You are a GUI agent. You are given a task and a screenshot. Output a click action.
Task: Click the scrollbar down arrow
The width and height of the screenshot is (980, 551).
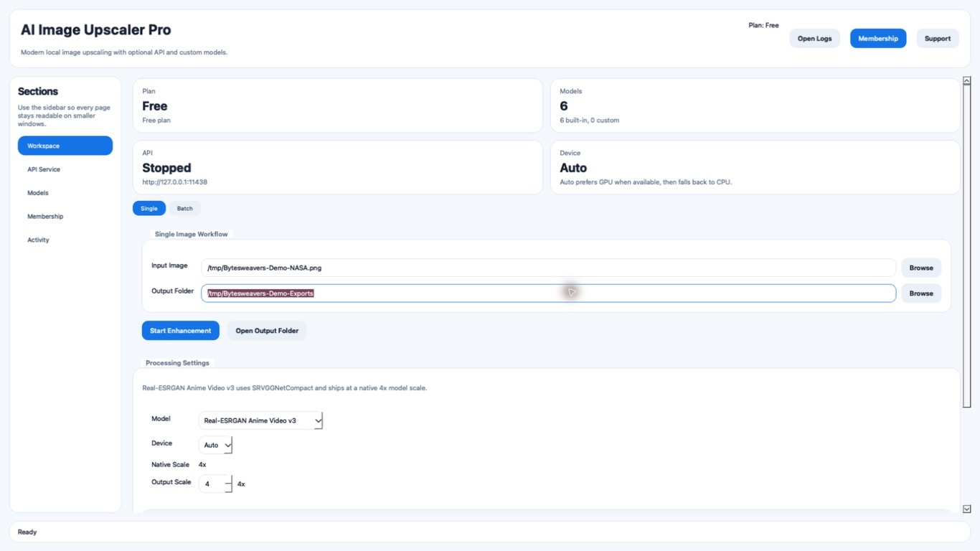tap(966, 509)
